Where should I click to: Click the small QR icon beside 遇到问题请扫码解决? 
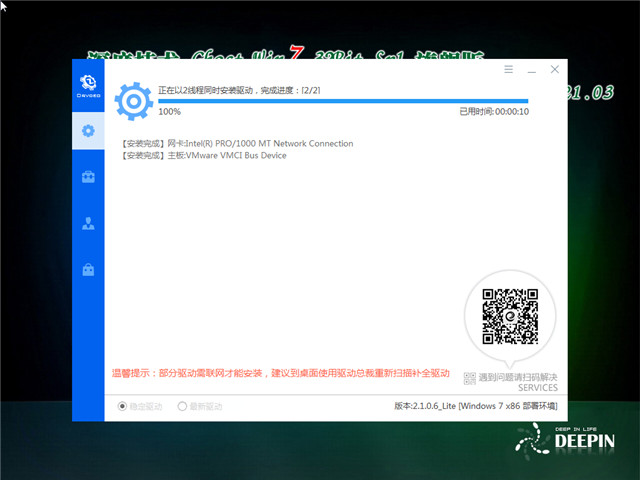[x=469, y=378]
